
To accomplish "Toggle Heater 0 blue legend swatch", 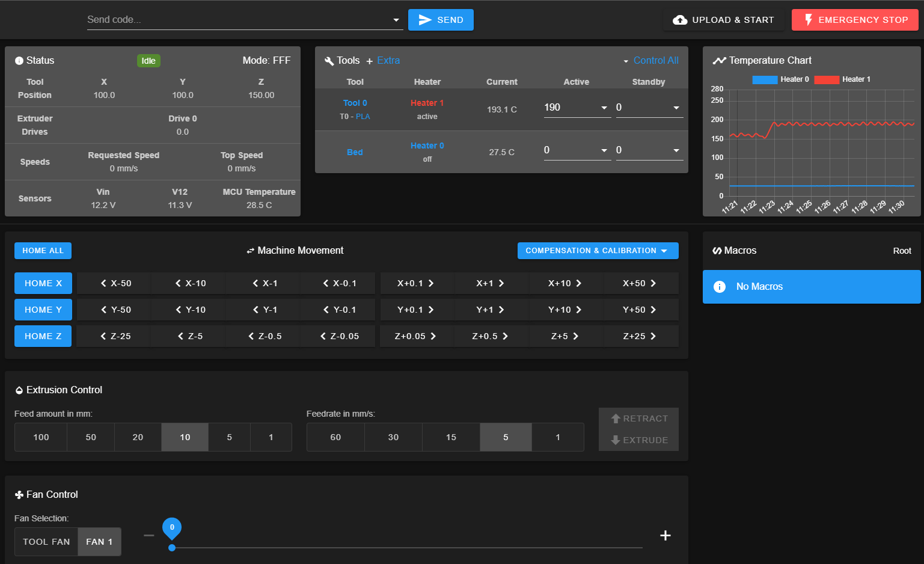I will click(765, 79).
